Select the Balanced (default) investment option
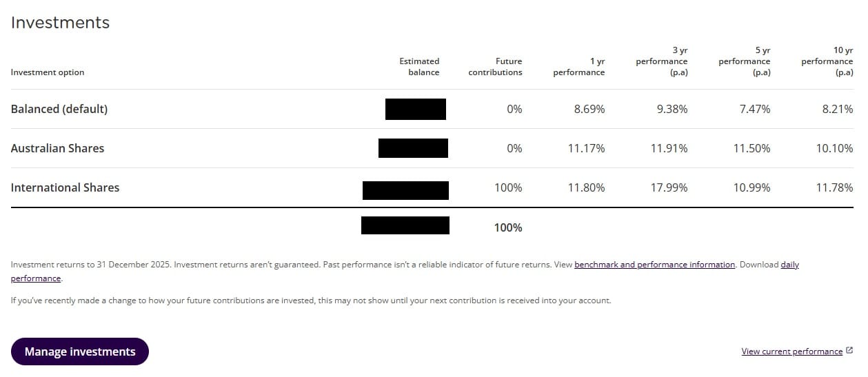The image size is (868, 377). [59, 109]
